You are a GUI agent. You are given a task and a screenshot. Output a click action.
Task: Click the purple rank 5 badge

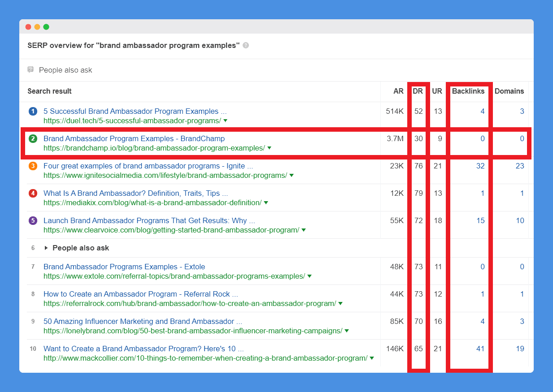tap(33, 221)
